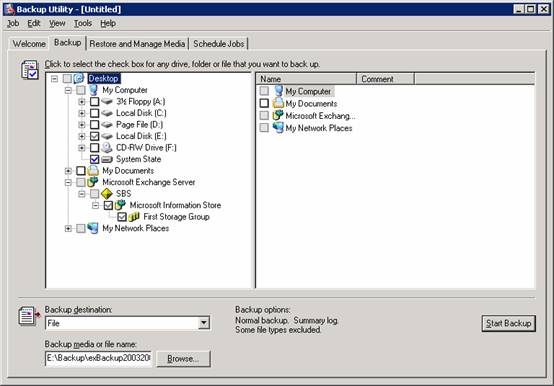Image resolution: width=554 pixels, height=386 pixels.
Task: Expand the Local Disk (E:) node
Action: [82, 136]
